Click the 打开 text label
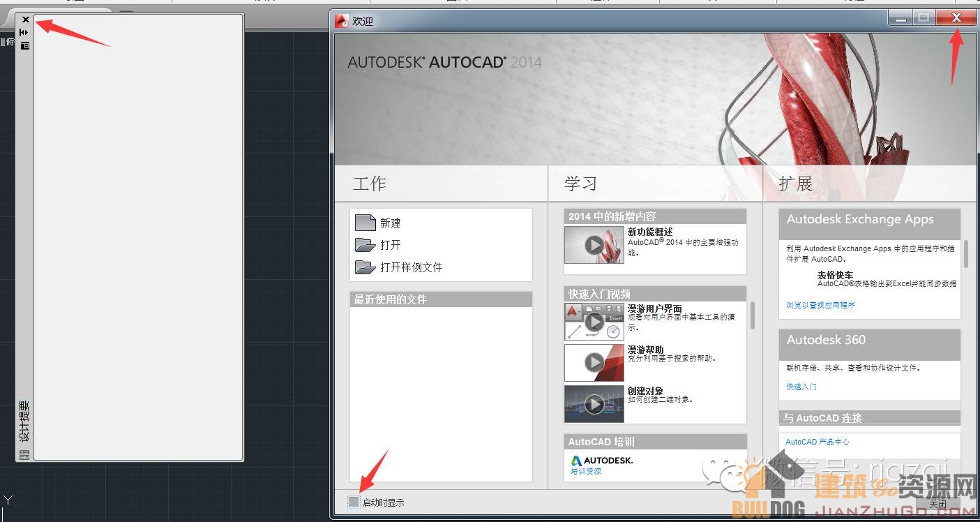The height and width of the screenshot is (522, 980). click(x=391, y=246)
